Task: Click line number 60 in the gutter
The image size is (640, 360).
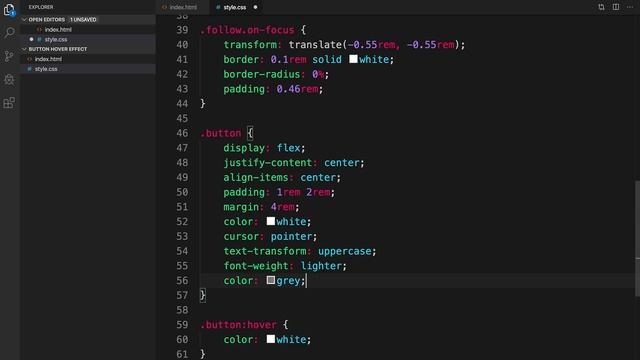Action: (x=182, y=339)
